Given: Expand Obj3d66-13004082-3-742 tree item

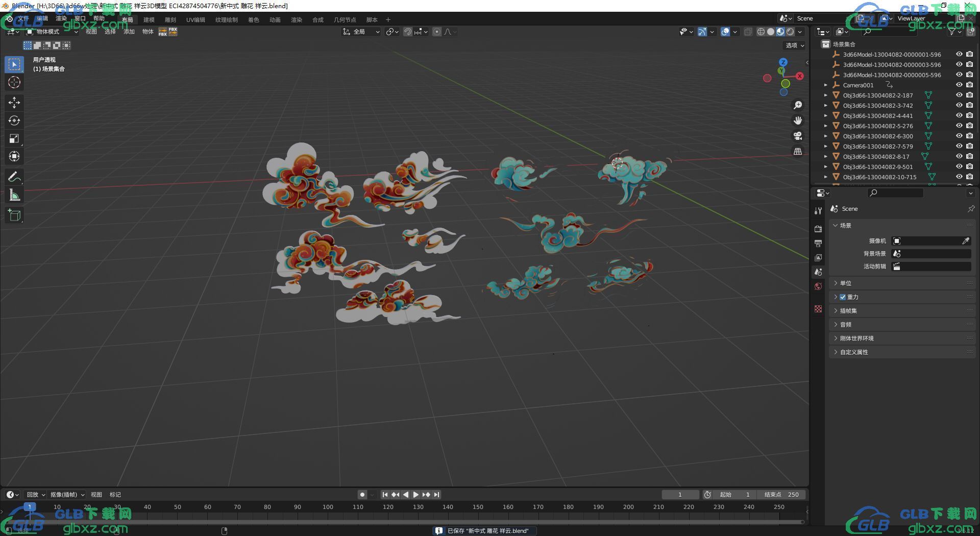Looking at the screenshot, I should (x=826, y=106).
